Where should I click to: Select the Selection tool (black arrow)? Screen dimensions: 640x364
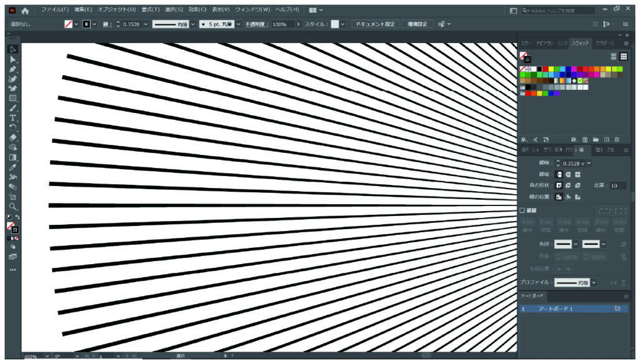[12, 49]
